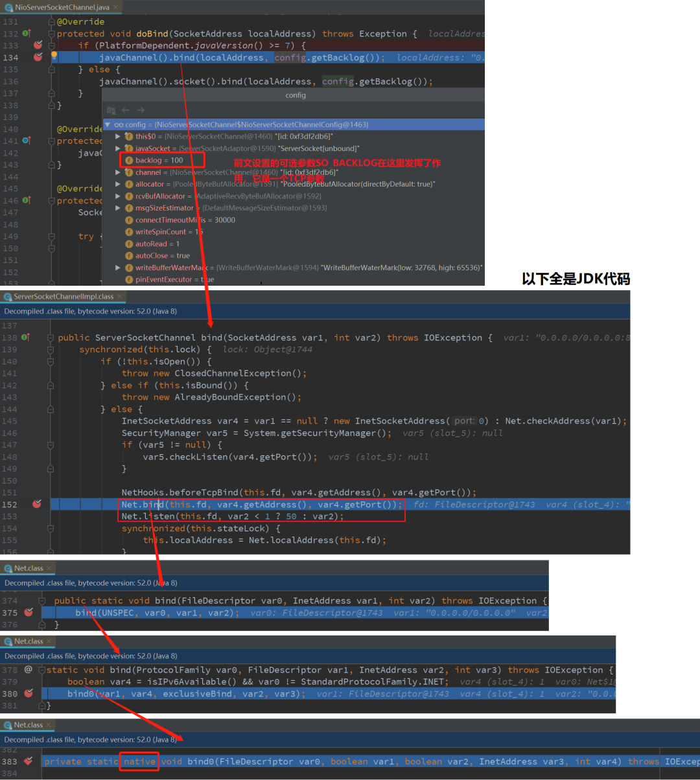Toggle the breakpoint on line 375
700x780 pixels.
(29, 612)
